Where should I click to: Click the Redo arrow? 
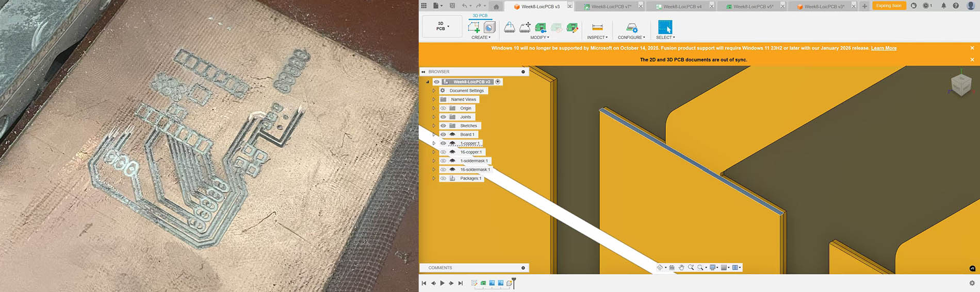pyautogui.click(x=480, y=6)
